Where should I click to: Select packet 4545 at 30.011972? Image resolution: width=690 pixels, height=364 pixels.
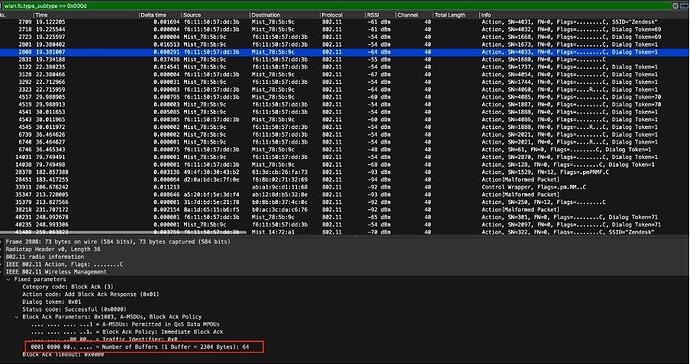(345, 127)
